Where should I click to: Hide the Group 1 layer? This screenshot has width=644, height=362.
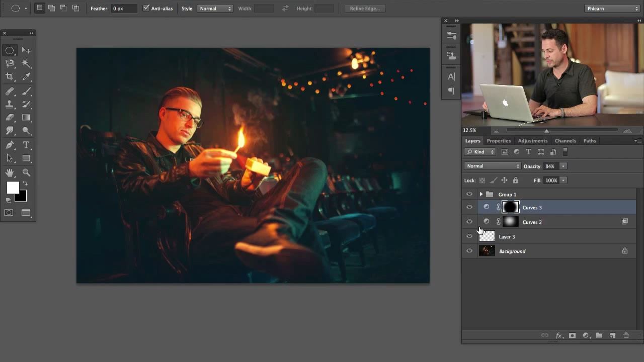coord(469,194)
